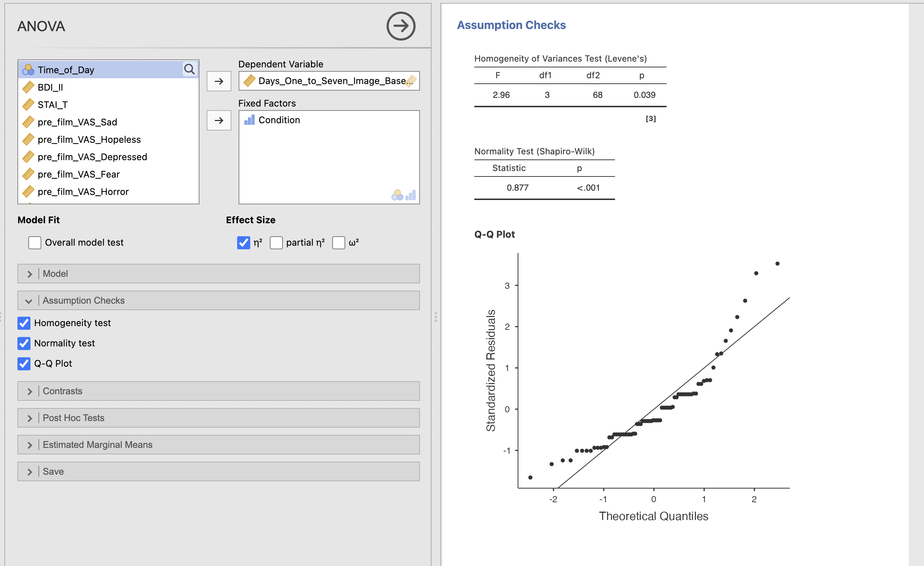The height and width of the screenshot is (566, 924).
Task: Click the ruler icon beside STAI_T
Action: pos(28,104)
